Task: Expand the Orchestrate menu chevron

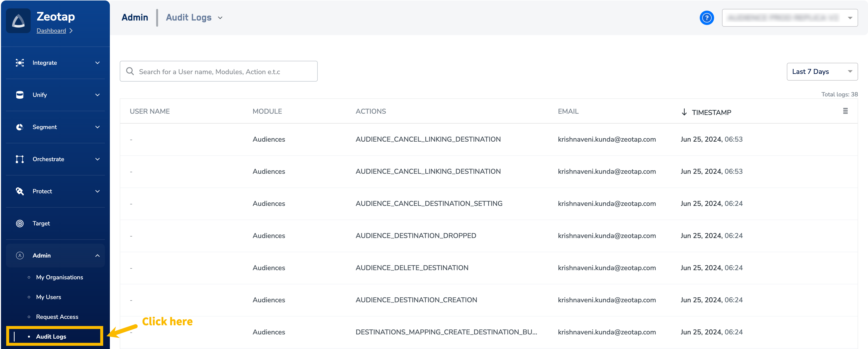Action: (97, 159)
